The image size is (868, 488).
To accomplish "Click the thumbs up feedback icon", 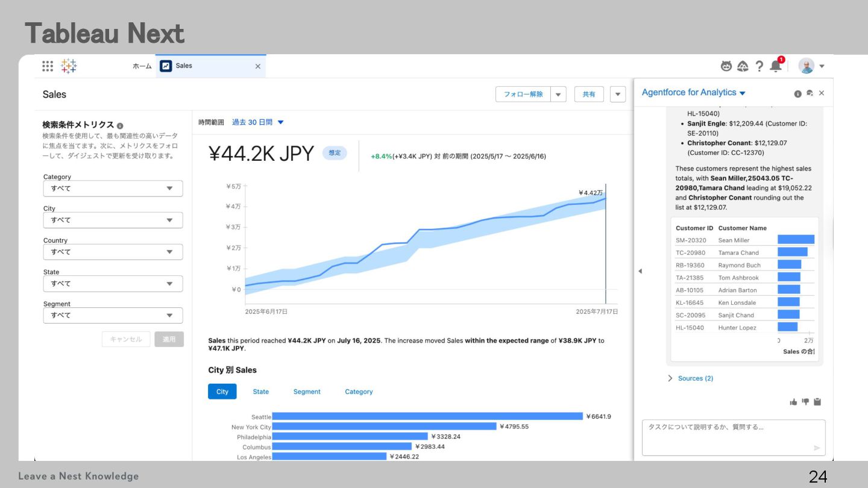I will (x=793, y=402).
